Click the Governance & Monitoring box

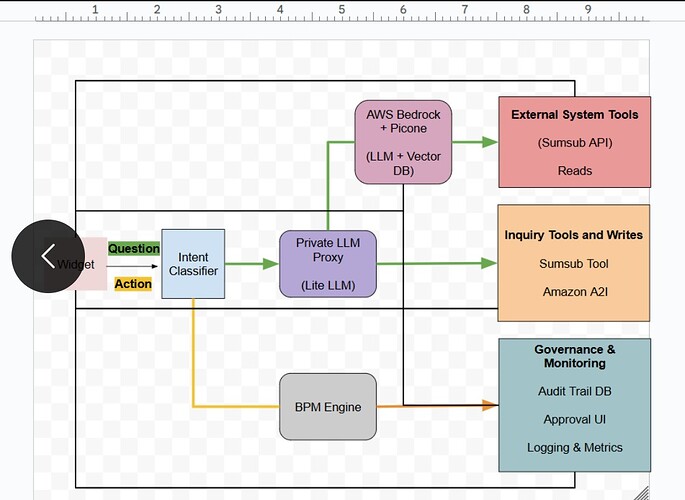tap(574, 405)
